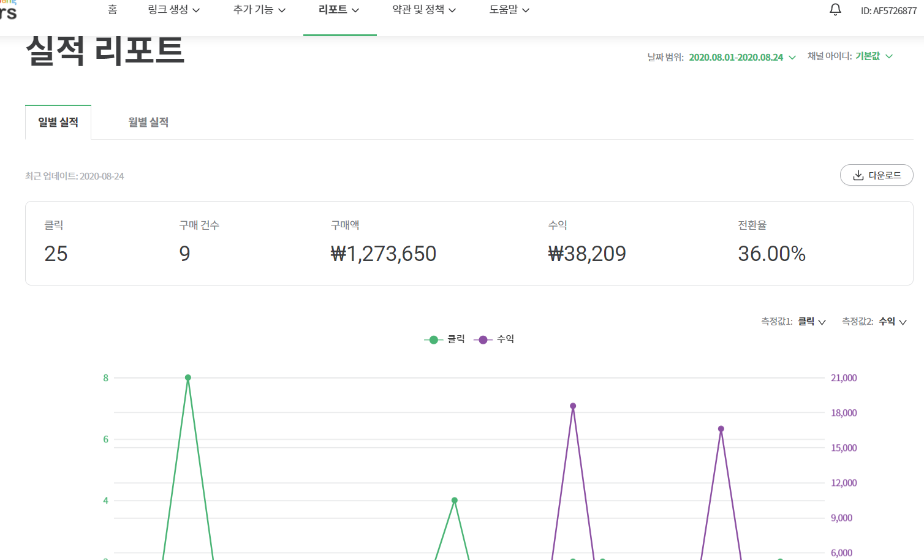Go to 홈 in the top menu
Image resolution: width=924 pixels, height=560 pixels.
[113, 10]
